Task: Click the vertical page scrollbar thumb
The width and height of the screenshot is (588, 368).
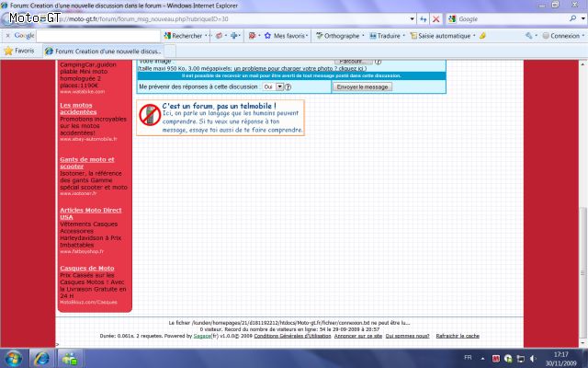Action: coord(582,273)
